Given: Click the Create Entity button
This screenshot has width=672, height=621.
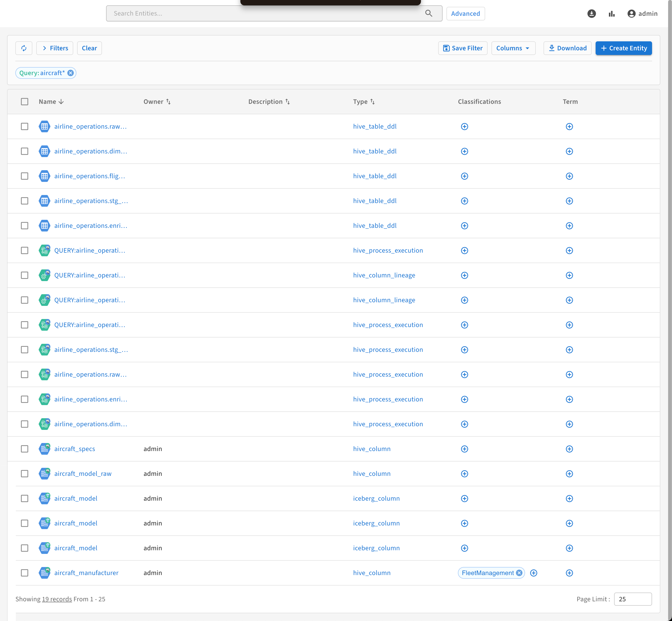Looking at the screenshot, I should tap(623, 48).
